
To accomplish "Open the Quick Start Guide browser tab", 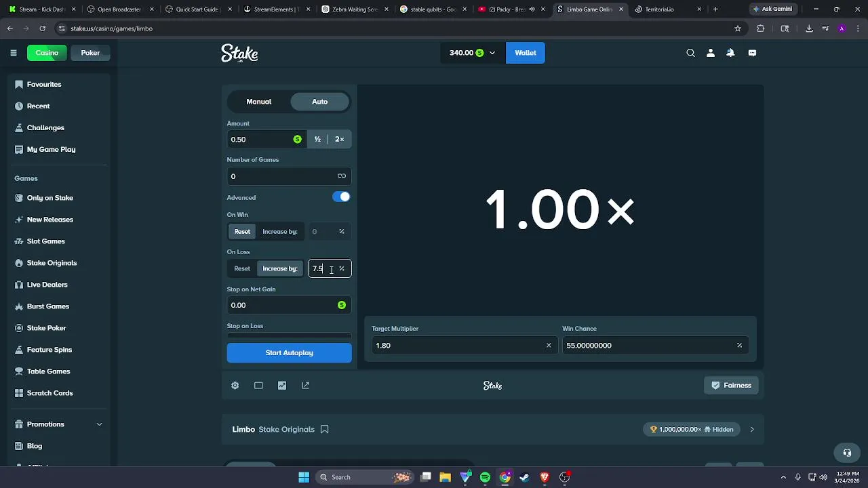I will [x=197, y=9].
